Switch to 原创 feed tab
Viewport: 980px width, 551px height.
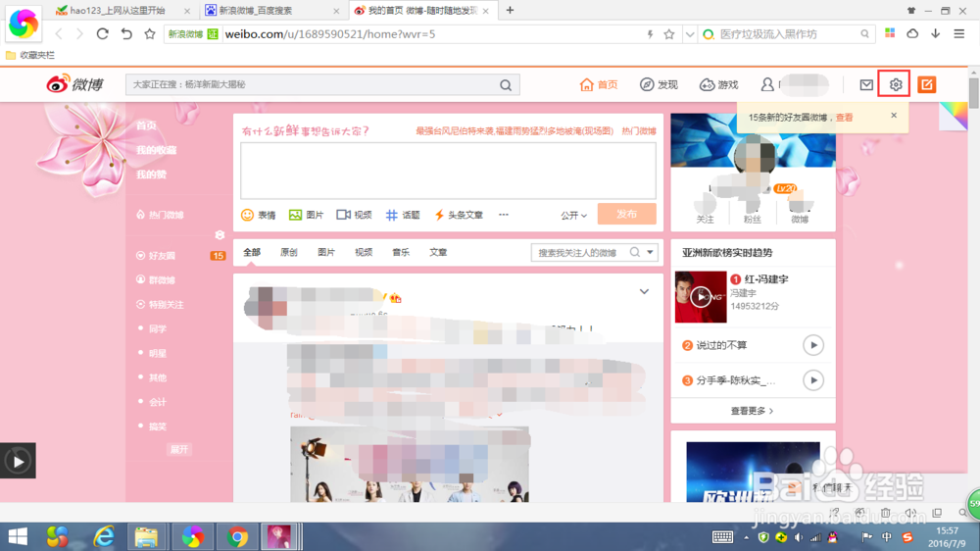click(x=289, y=252)
